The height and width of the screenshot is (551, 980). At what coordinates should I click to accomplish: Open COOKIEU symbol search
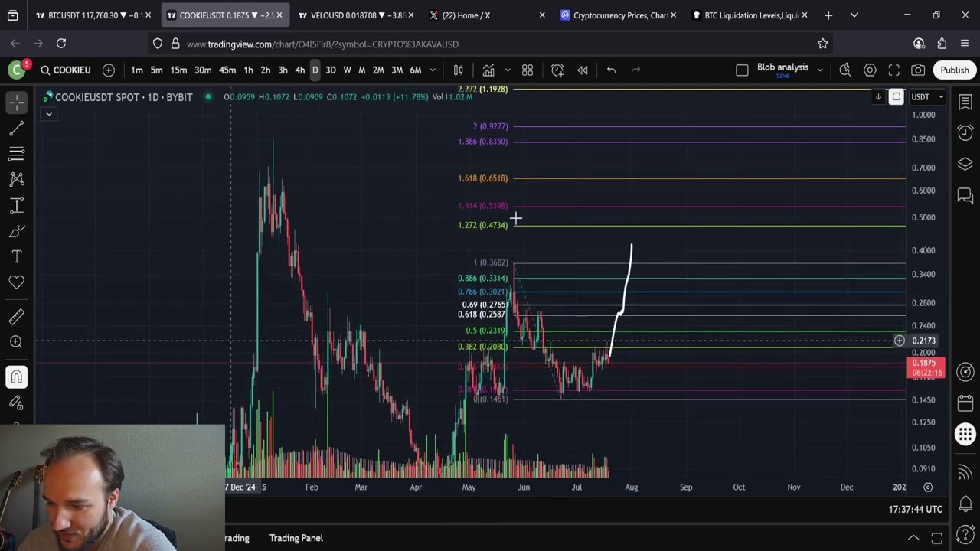[x=65, y=70]
